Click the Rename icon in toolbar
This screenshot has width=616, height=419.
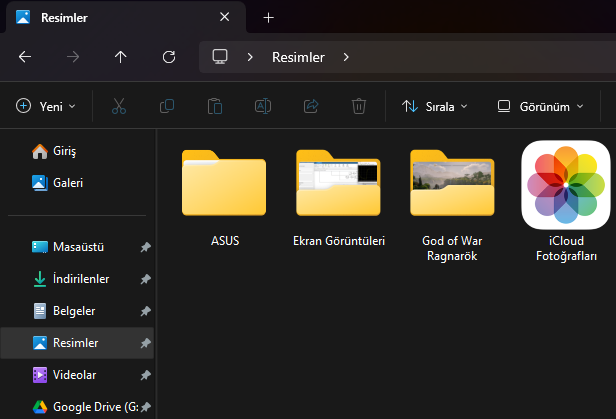pyautogui.click(x=263, y=106)
